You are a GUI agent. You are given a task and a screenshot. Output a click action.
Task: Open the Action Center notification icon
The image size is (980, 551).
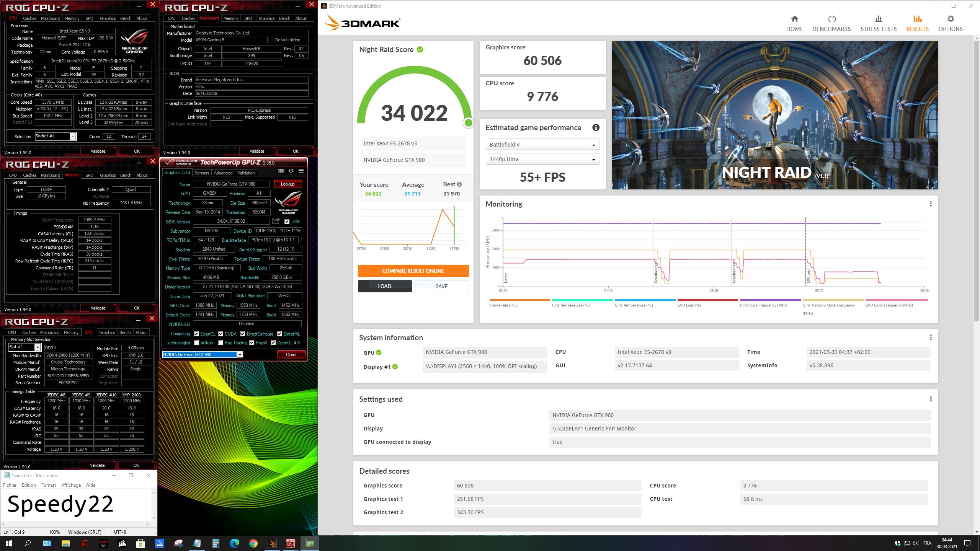point(967,543)
